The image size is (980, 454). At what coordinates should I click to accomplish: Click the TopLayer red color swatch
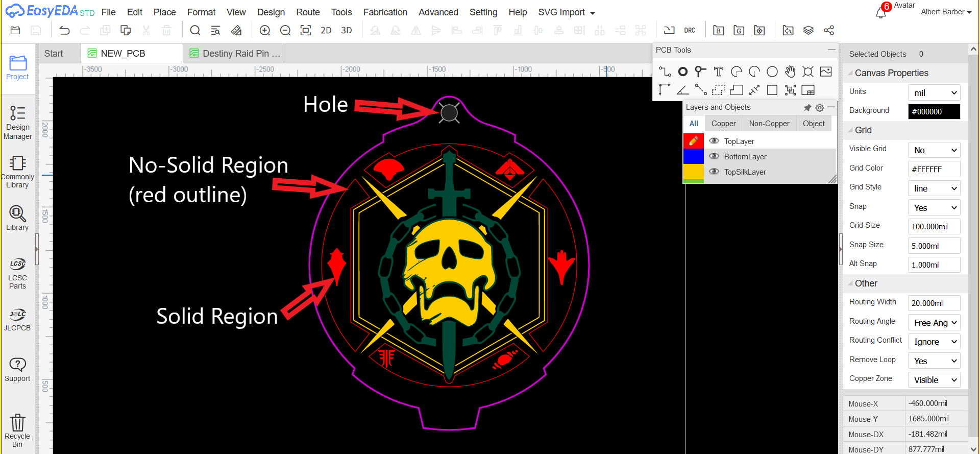click(694, 141)
